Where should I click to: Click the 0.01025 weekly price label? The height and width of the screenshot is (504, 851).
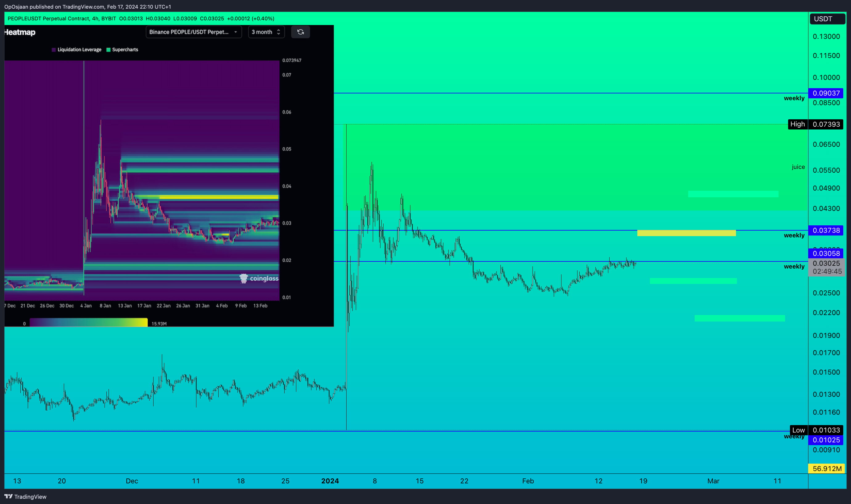pos(826,440)
